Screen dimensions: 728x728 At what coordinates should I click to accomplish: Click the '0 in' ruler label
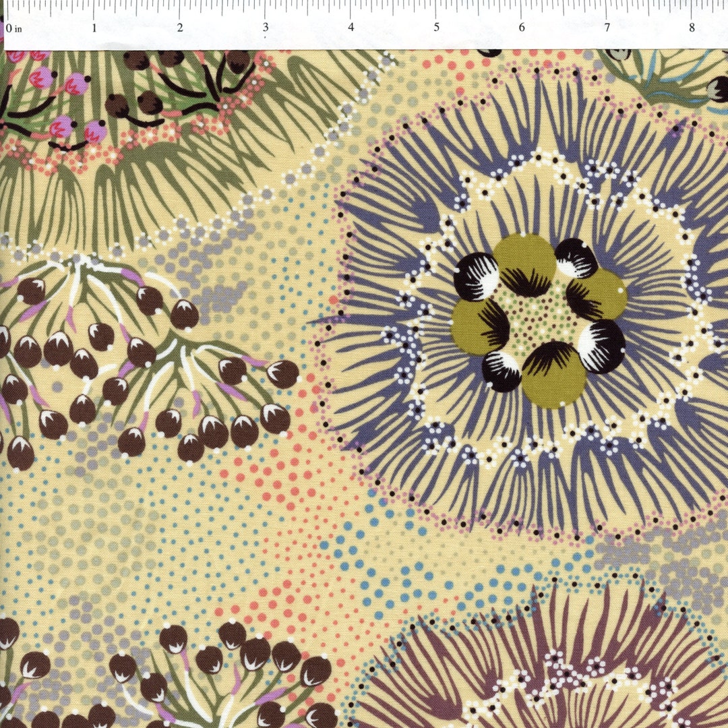(14, 28)
